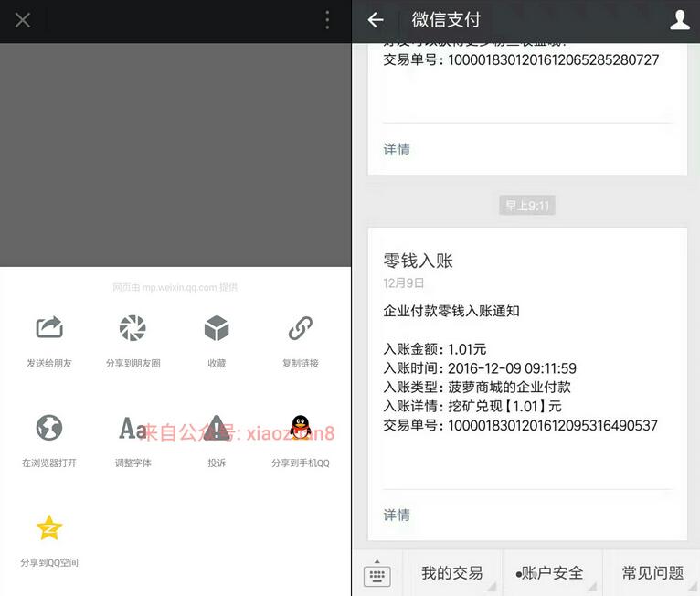Image resolution: width=700 pixels, height=596 pixels.
Task: Open 详情 on the 零钱入账 card
Action: click(397, 515)
